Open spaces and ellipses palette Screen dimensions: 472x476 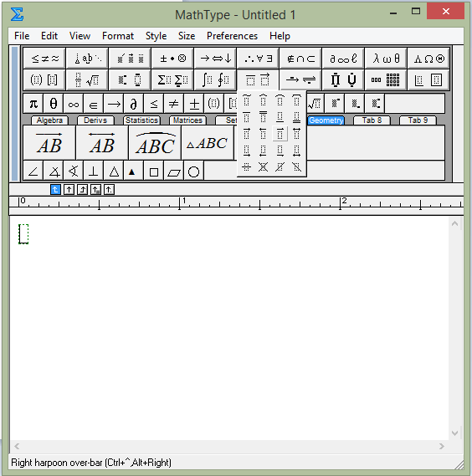[x=88, y=58]
